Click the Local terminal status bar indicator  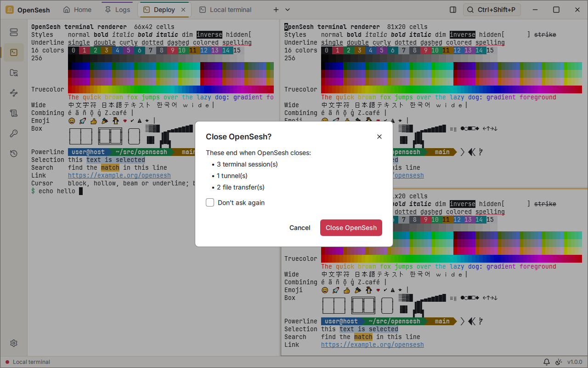[x=28, y=362]
